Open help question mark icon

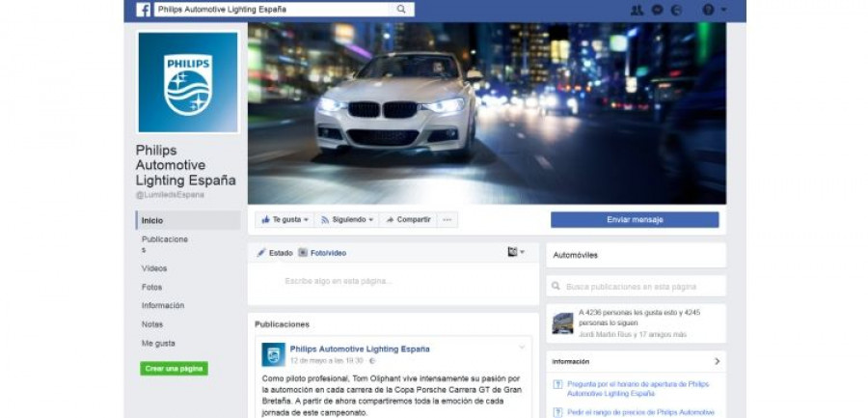tap(708, 10)
